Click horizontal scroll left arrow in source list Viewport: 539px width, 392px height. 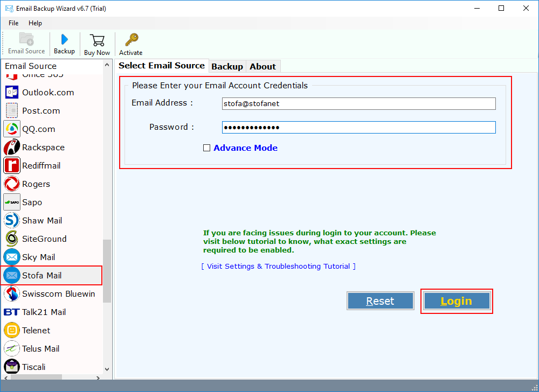(x=5, y=378)
